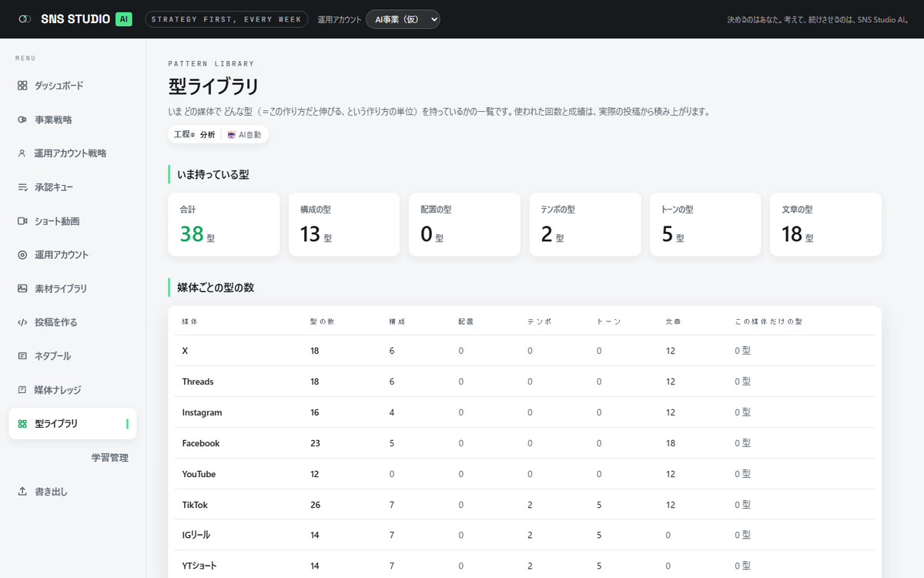
Task: Click the code brackets icon for 投稿を作る
Action: [x=22, y=322]
